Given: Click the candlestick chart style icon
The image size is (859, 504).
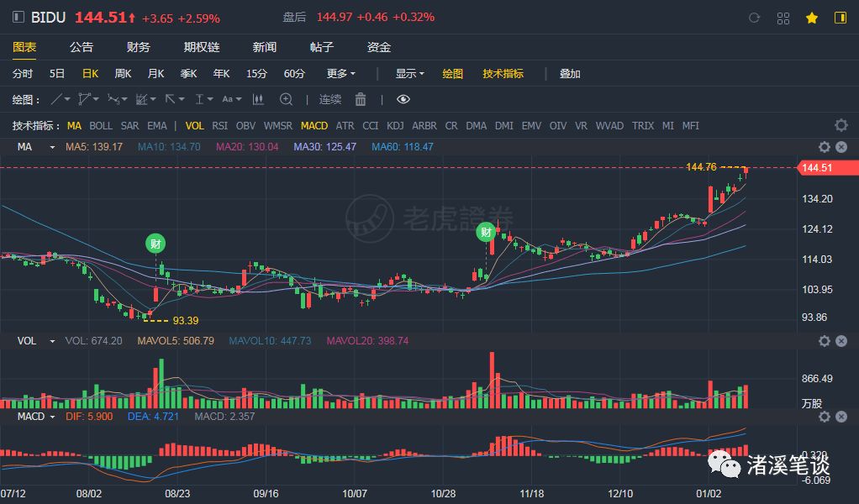Looking at the screenshot, I should click(x=258, y=99).
